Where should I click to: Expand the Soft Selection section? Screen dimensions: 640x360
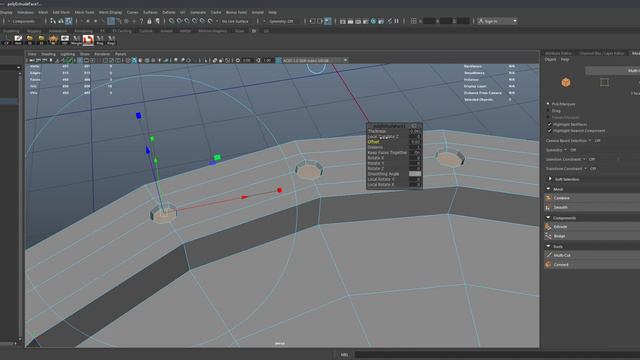[x=550, y=179]
